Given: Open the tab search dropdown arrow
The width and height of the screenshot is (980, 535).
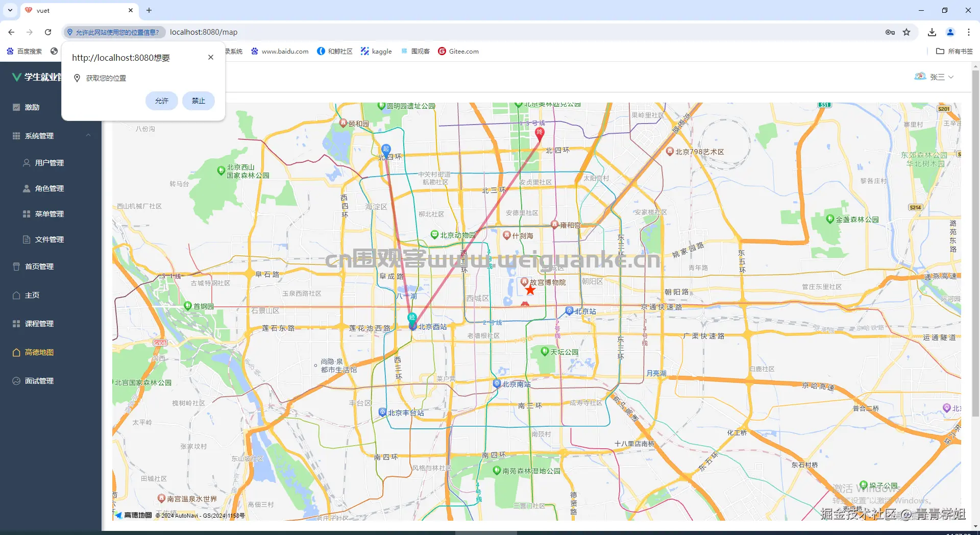Looking at the screenshot, I should pyautogui.click(x=10, y=10).
